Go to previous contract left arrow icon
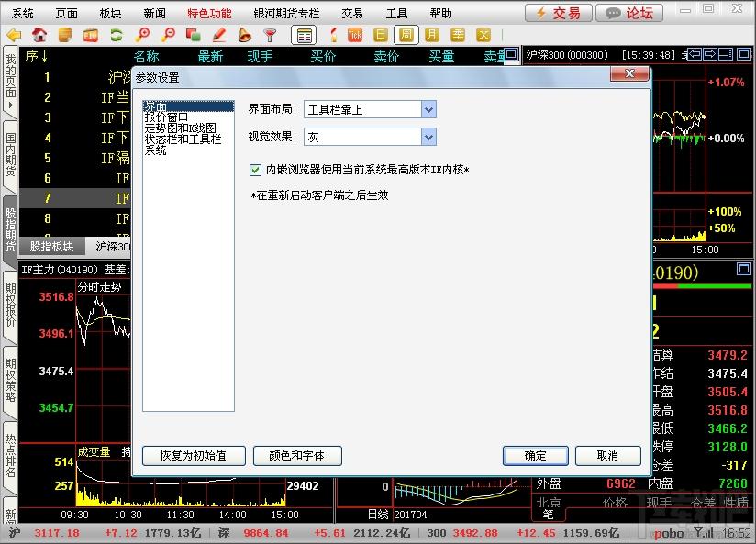This screenshot has width=756, height=544. (x=695, y=54)
